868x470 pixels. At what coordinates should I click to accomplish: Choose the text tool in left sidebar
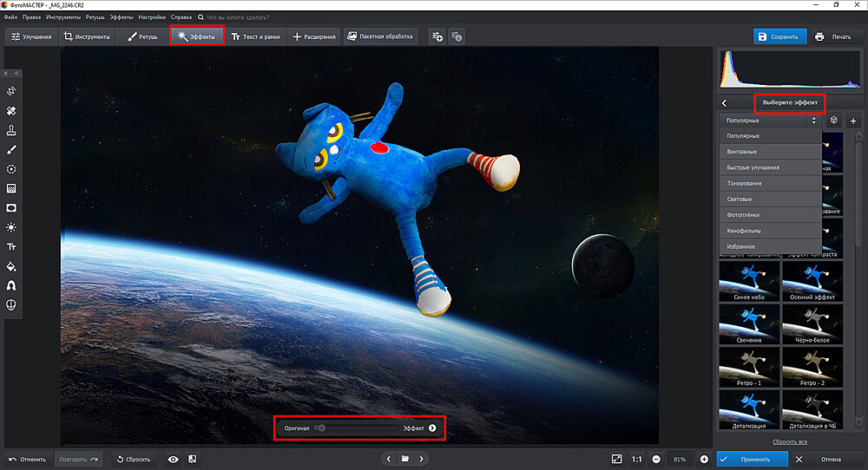(x=12, y=247)
